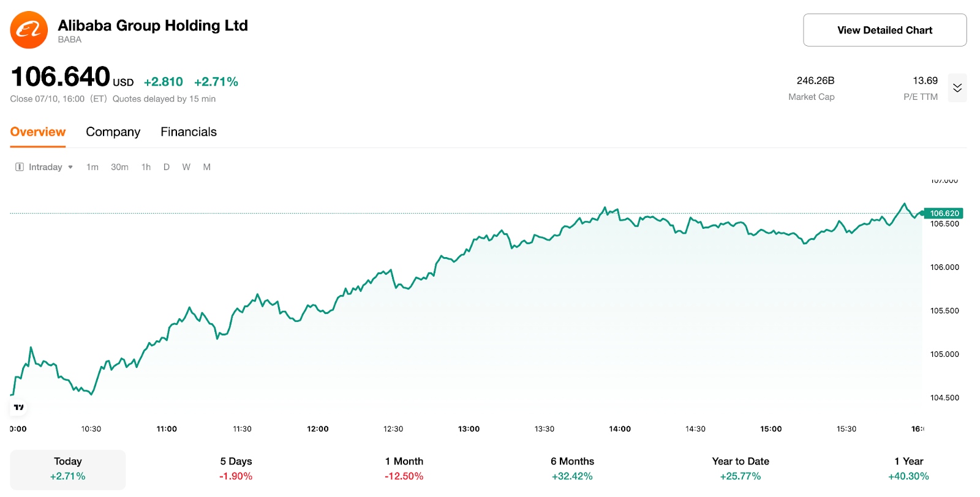Select the Year to Date performance link
980x497 pixels.
pyautogui.click(x=740, y=468)
